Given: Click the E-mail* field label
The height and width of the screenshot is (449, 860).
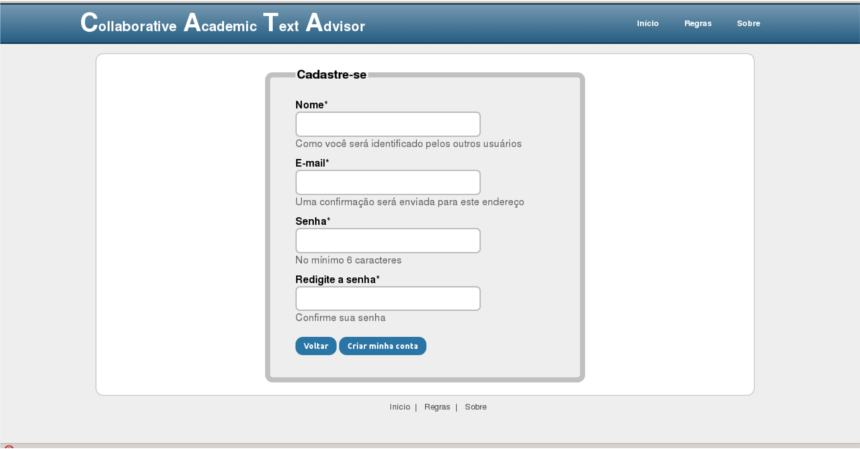Looking at the screenshot, I should click(x=312, y=163).
